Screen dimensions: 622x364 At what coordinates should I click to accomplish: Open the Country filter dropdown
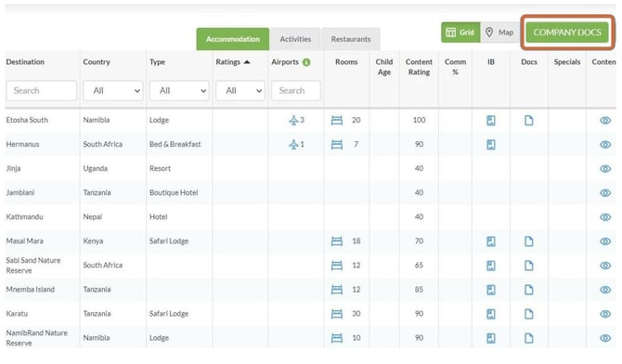pos(113,90)
